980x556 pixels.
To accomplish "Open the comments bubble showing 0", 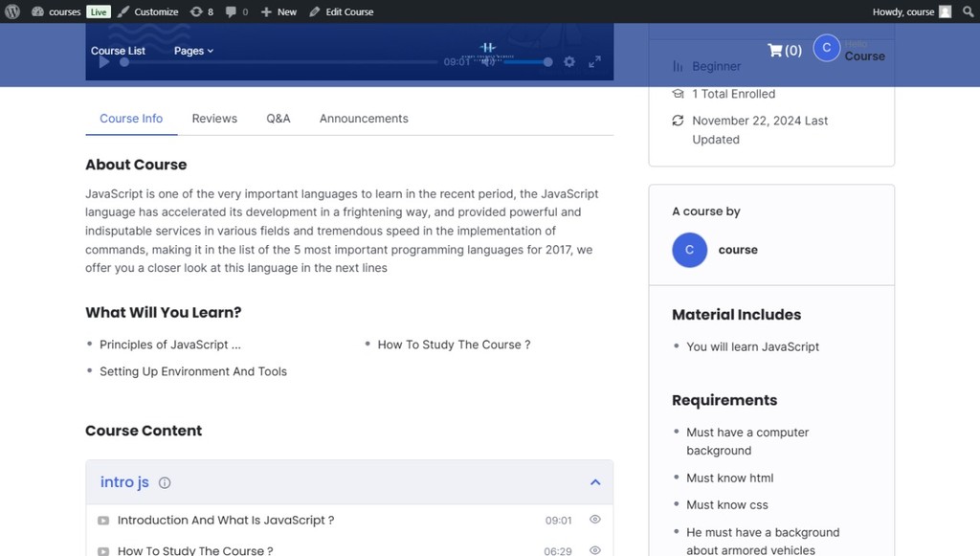I will 237,11.
